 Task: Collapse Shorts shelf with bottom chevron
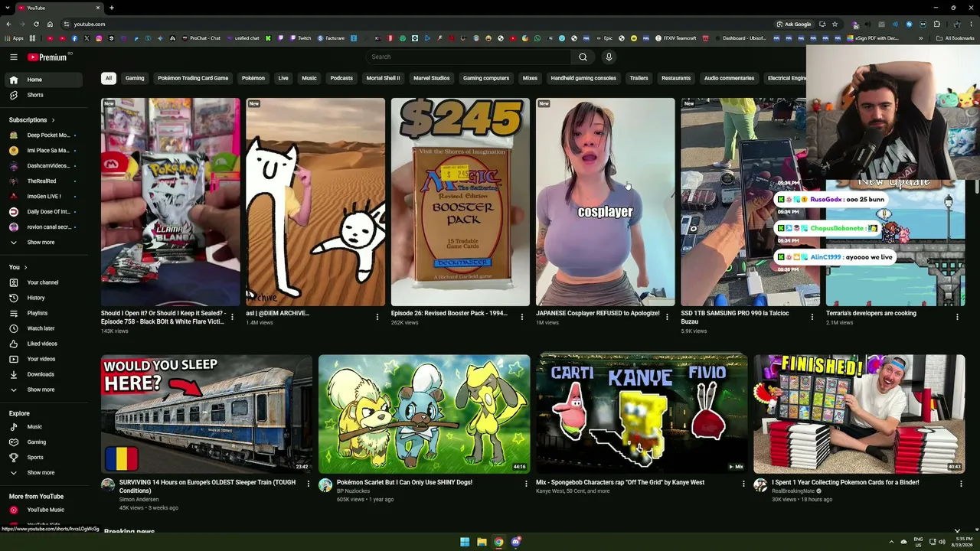pos(957,530)
